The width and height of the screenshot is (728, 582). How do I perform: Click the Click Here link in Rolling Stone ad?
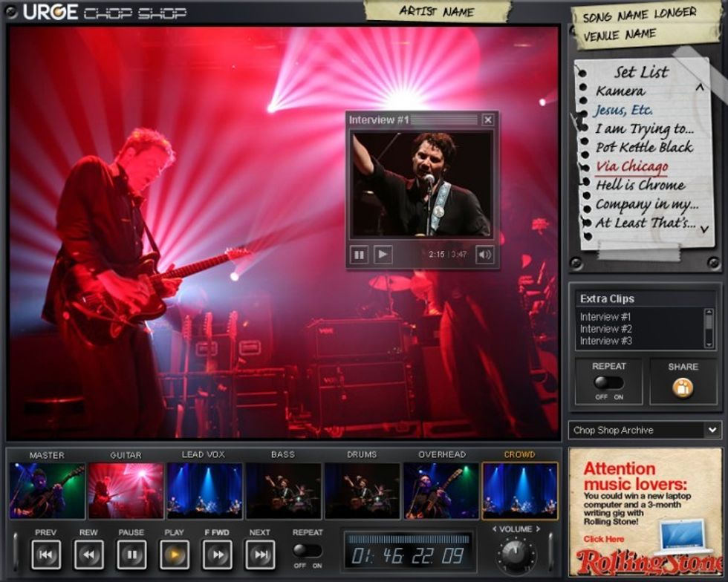(x=603, y=539)
